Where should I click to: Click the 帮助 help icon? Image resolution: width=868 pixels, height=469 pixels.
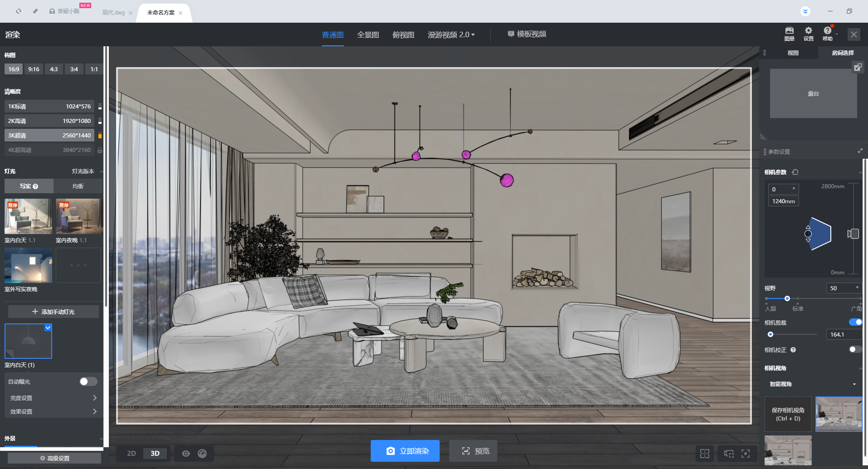click(x=827, y=34)
